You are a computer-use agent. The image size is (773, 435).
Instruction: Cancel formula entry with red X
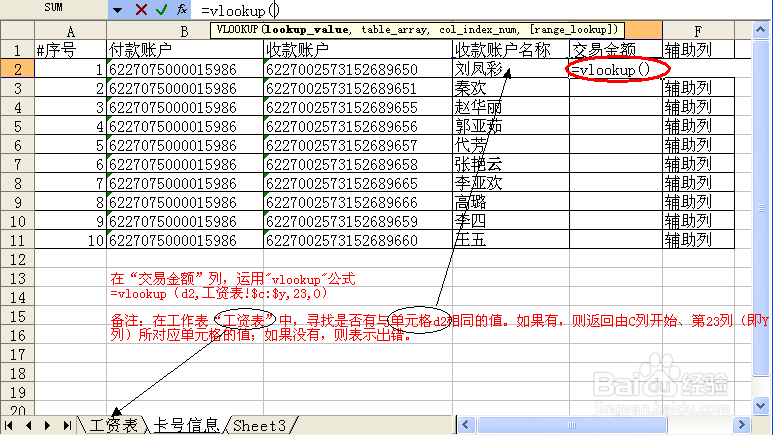click(141, 9)
